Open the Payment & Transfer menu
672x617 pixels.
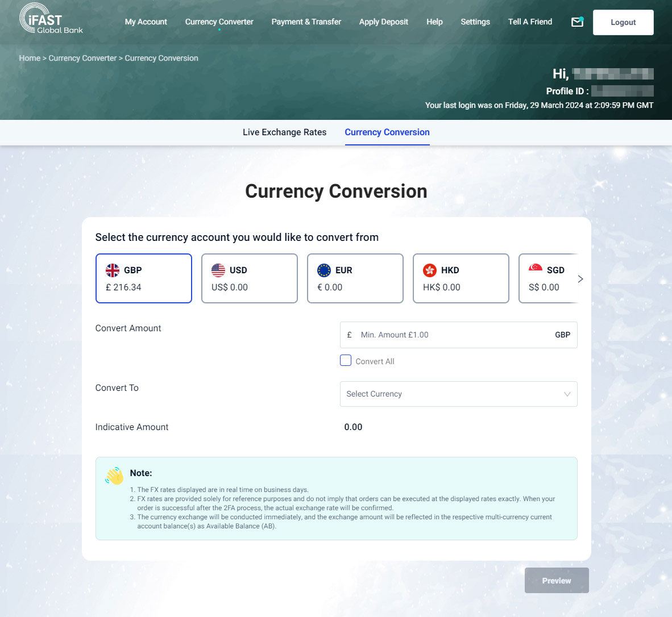[306, 22]
